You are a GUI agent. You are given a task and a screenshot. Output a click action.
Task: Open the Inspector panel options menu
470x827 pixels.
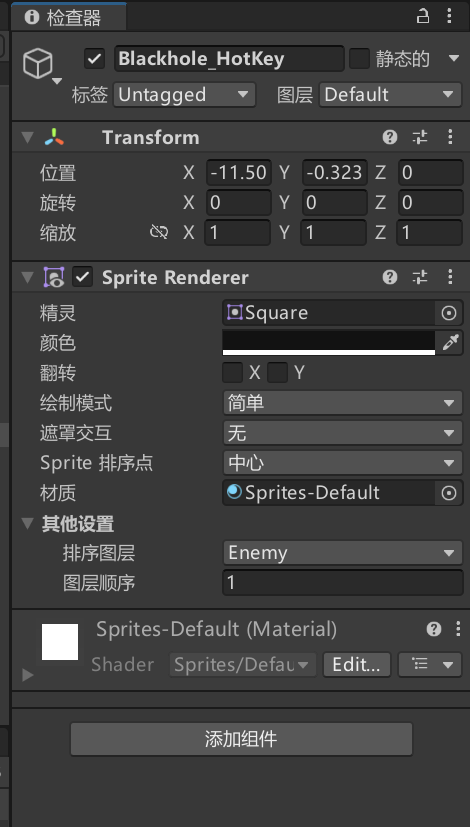click(449, 16)
